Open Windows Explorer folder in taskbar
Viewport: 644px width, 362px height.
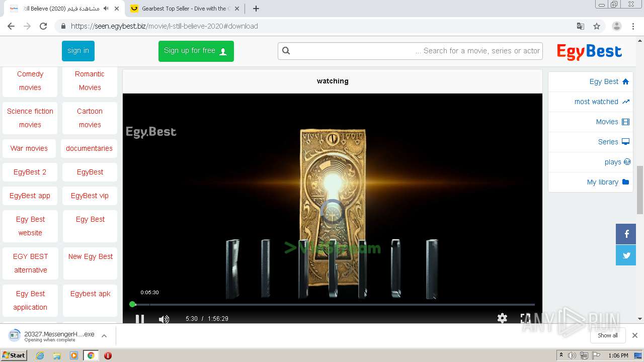[57, 355]
